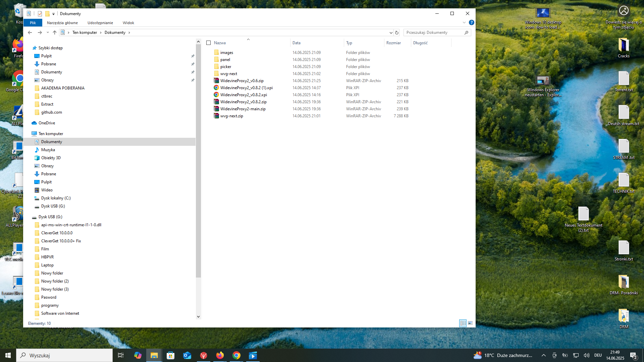Refresh the Dokumenty folder view
Screen dimensions: 644x362
tap(397, 33)
